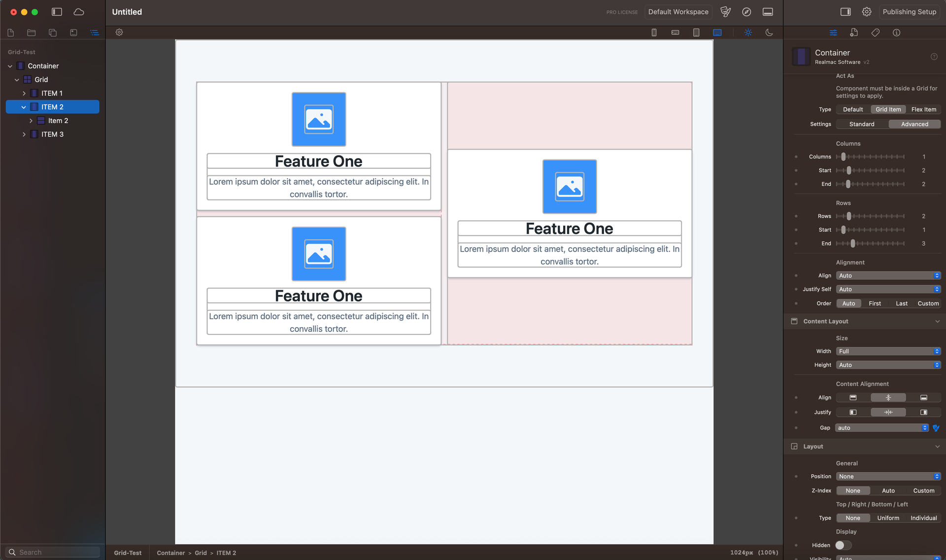This screenshot has height=560, width=946.
Task: Open the component library icon in sidebar
Action: 73,33
